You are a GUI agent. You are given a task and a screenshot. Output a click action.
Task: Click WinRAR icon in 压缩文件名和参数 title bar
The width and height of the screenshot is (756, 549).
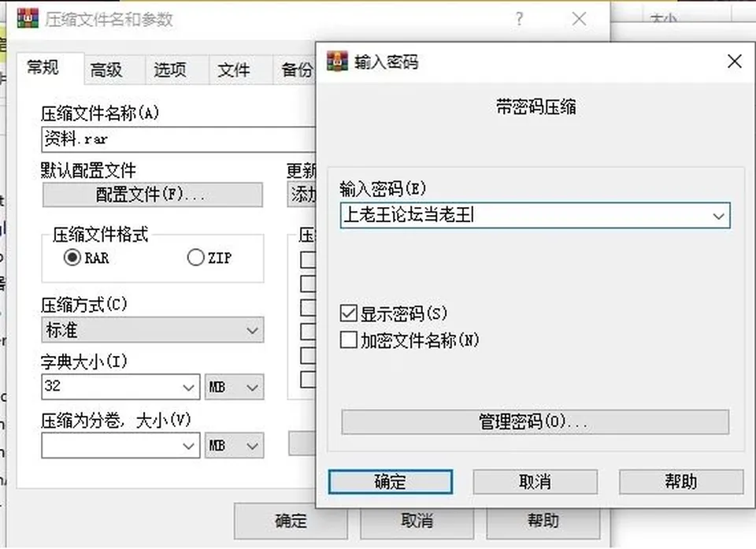point(28,18)
